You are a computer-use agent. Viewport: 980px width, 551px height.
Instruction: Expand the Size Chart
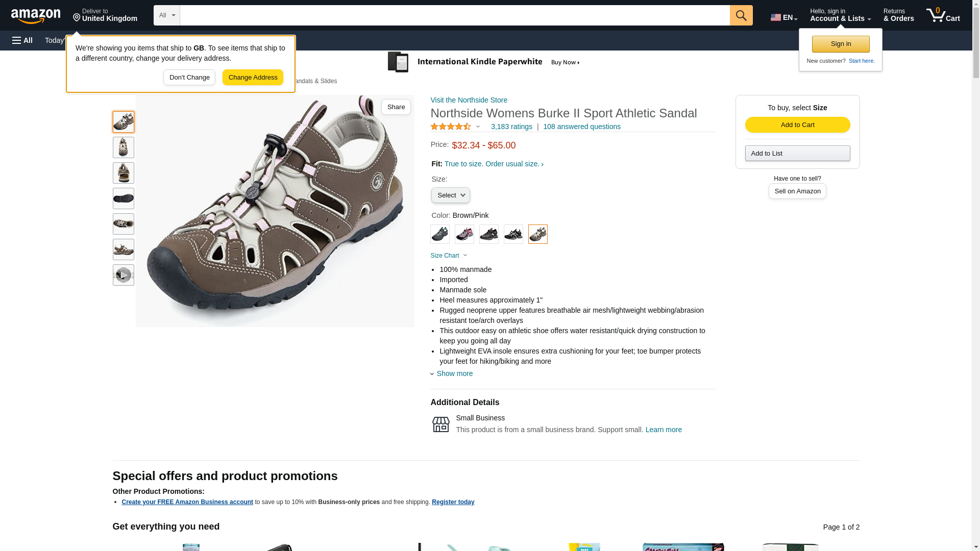449,256
